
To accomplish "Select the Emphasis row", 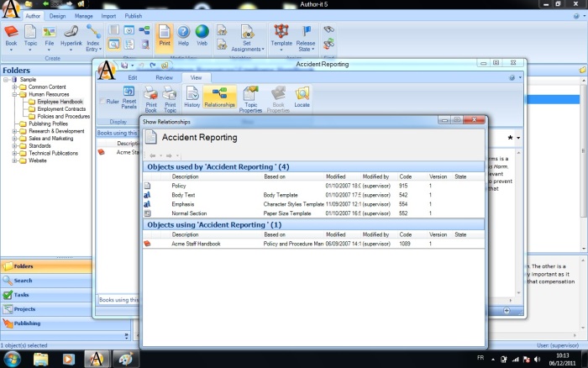I will [x=313, y=204].
